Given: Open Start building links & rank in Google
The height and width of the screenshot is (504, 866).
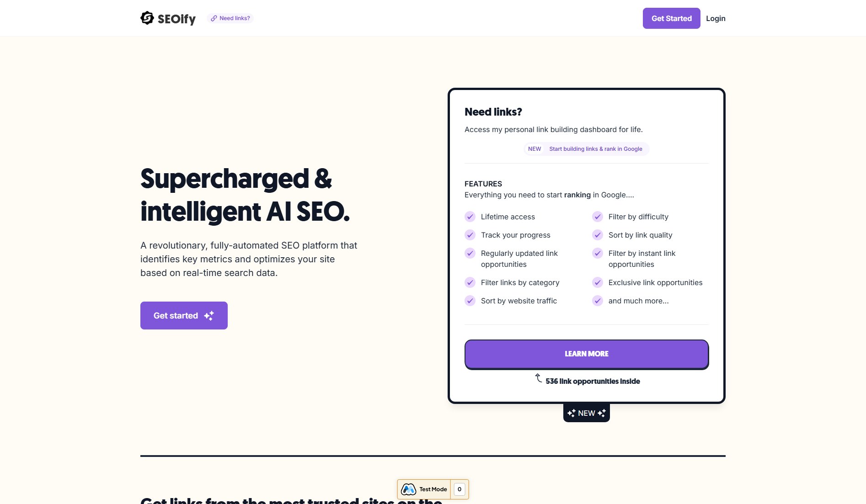Looking at the screenshot, I should click(x=595, y=149).
